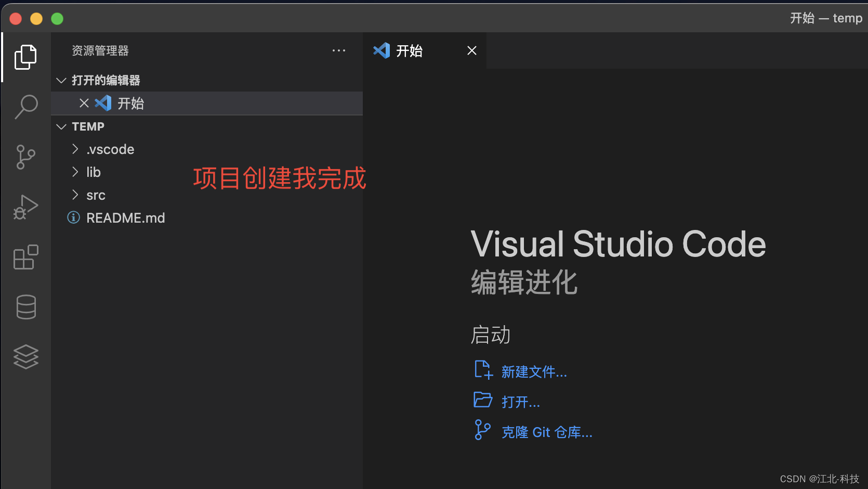Select the lib folder name

tap(94, 172)
